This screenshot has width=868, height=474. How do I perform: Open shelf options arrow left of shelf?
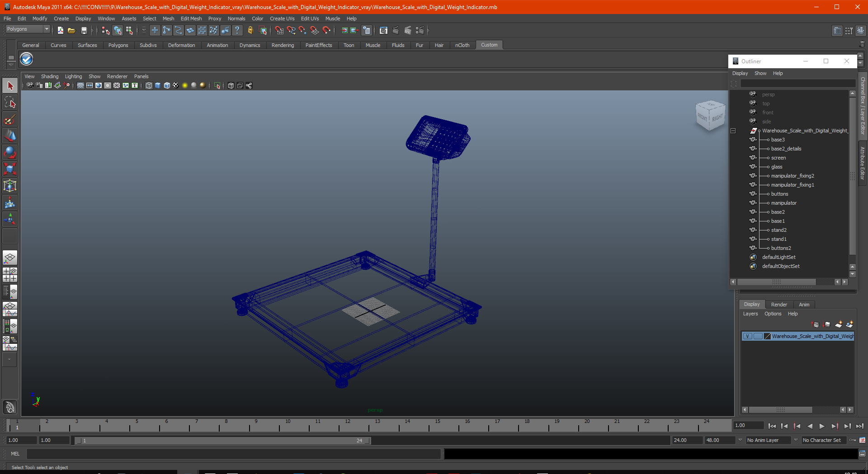[11, 65]
